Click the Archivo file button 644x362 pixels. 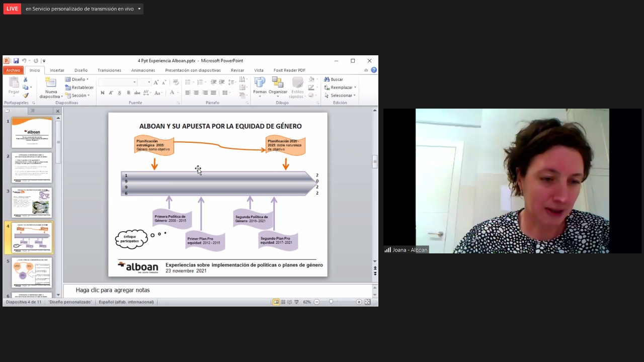[x=13, y=70]
